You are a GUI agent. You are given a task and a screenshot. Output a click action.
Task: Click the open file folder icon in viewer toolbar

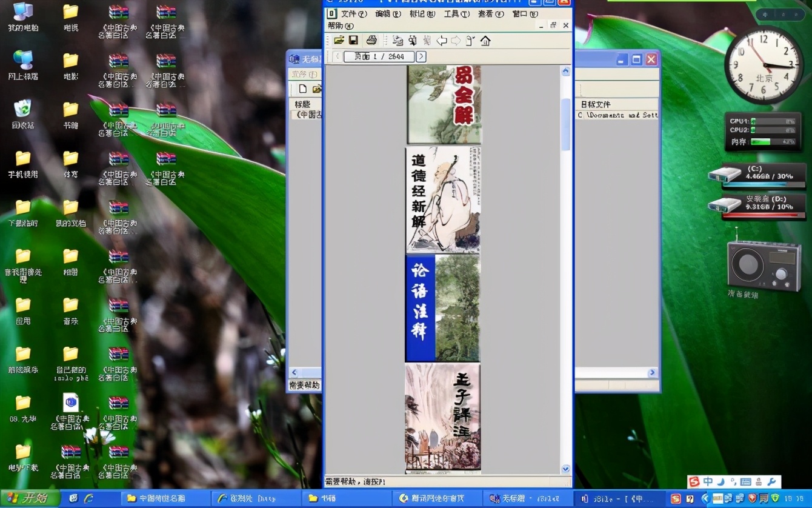pyautogui.click(x=339, y=41)
